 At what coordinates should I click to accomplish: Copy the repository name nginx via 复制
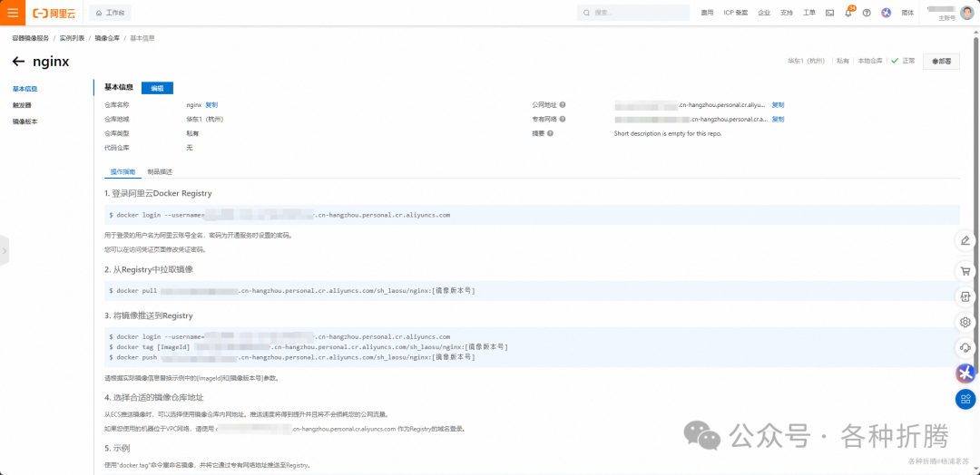[x=211, y=105]
